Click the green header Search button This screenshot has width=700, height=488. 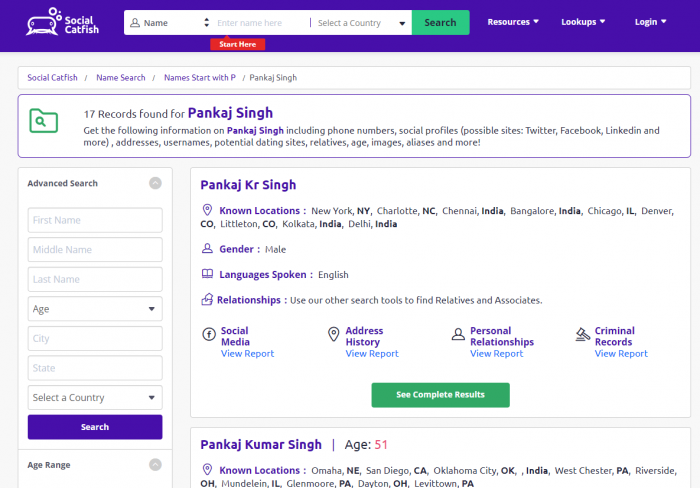point(440,23)
